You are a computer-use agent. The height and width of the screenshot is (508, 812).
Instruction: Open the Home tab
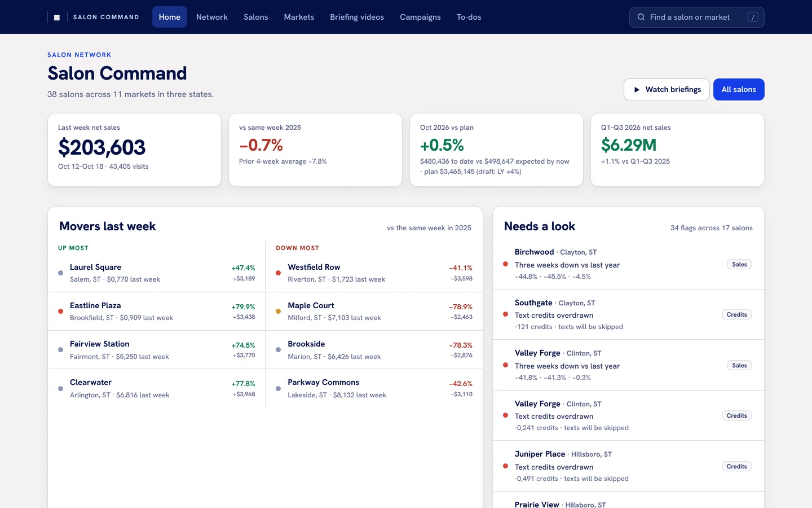point(170,17)
